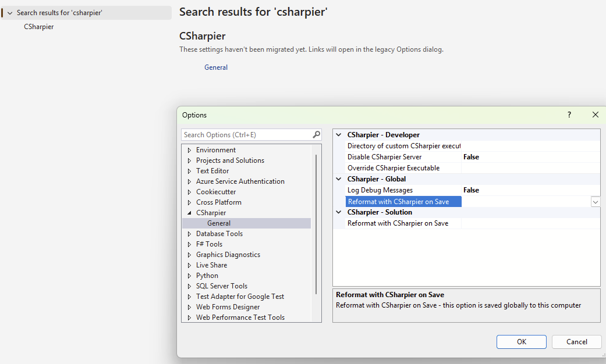Click the Cancel button
The width and height of the screenshot is (606, 364).
coord(576,342)
